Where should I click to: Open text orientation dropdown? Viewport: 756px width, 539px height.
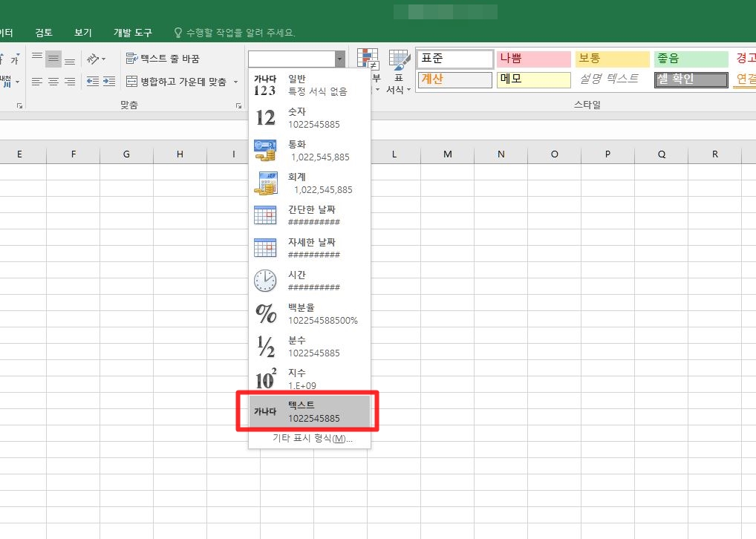pyautogui.click(x=96, y=59)
